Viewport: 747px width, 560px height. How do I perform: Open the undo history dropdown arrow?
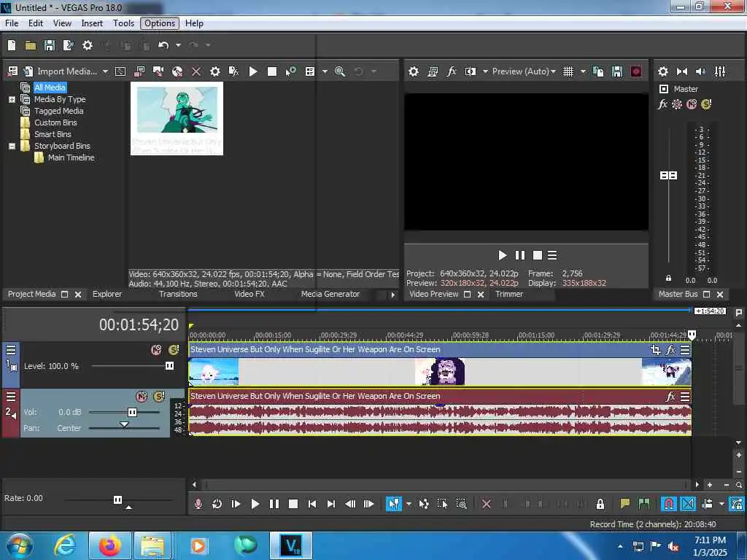point(178,45)
